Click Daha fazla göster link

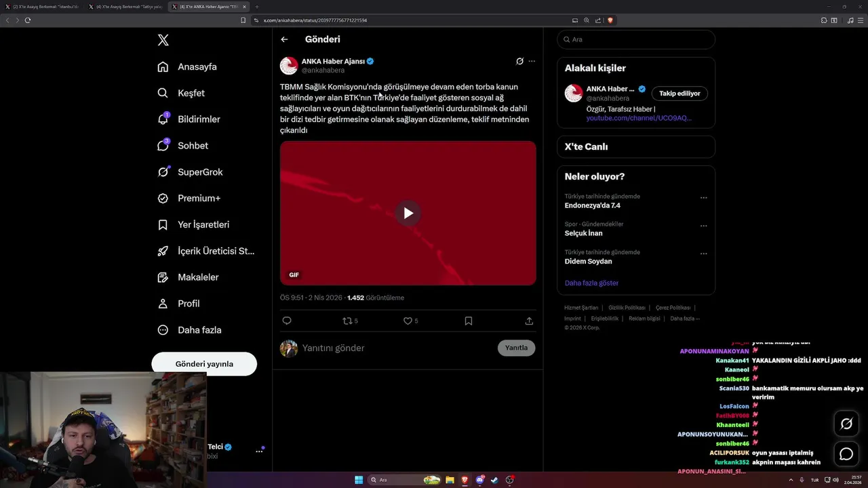pos(591,283)
